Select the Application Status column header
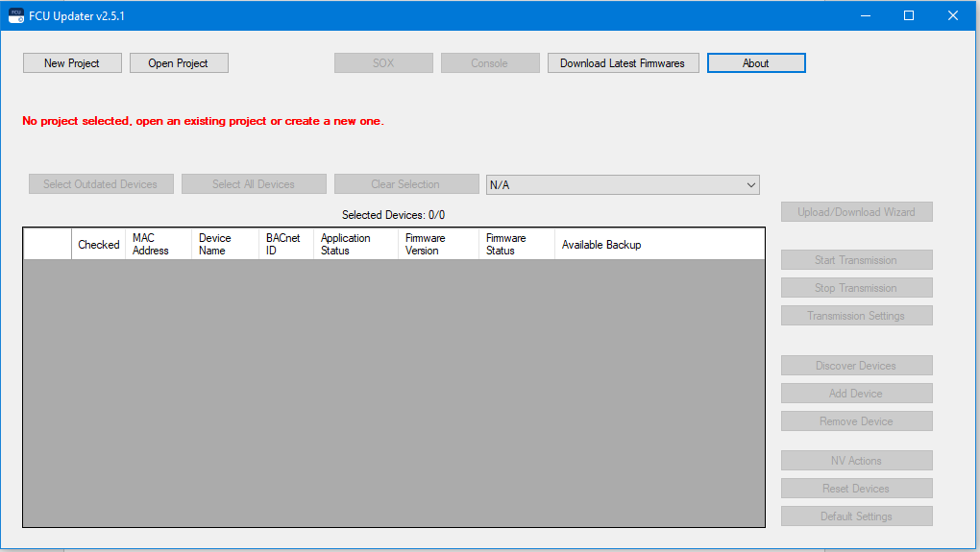This screenshot has width=980, height=552. [346, 245]
